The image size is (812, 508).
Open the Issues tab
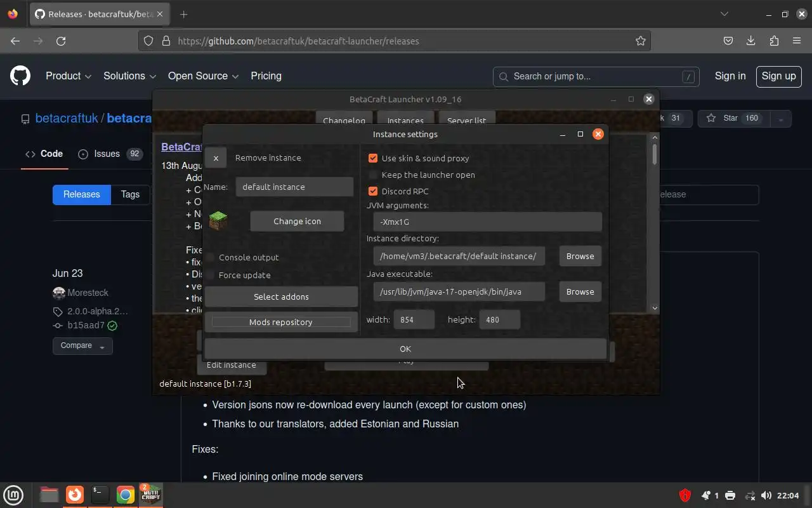(x=110, y=154)
